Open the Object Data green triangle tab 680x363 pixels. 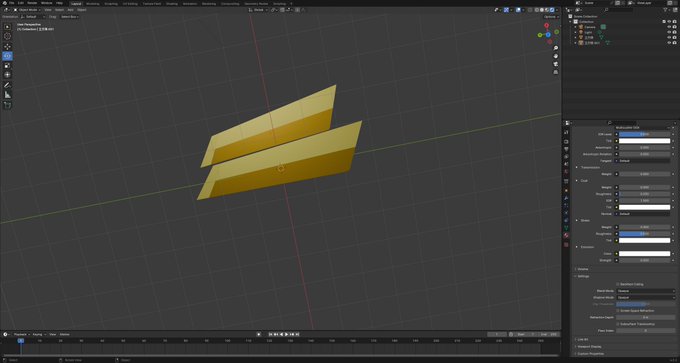(566, 227)
